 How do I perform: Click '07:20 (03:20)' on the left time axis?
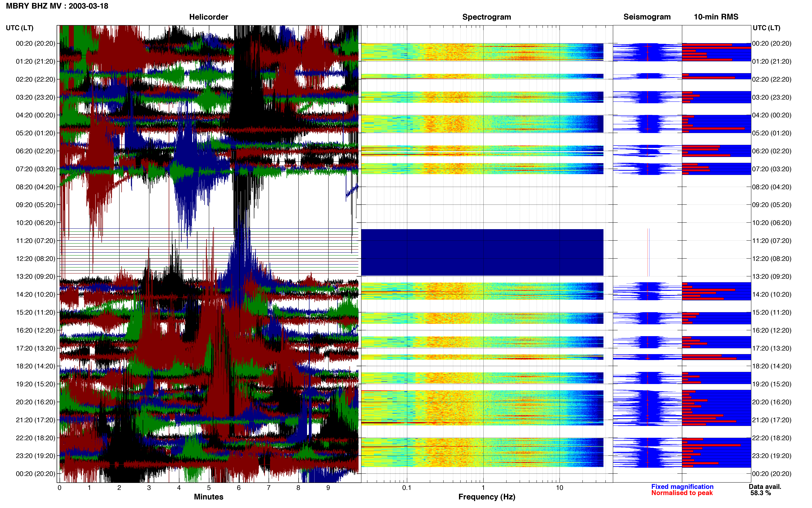pyautogui.click(x=36, y=169)
